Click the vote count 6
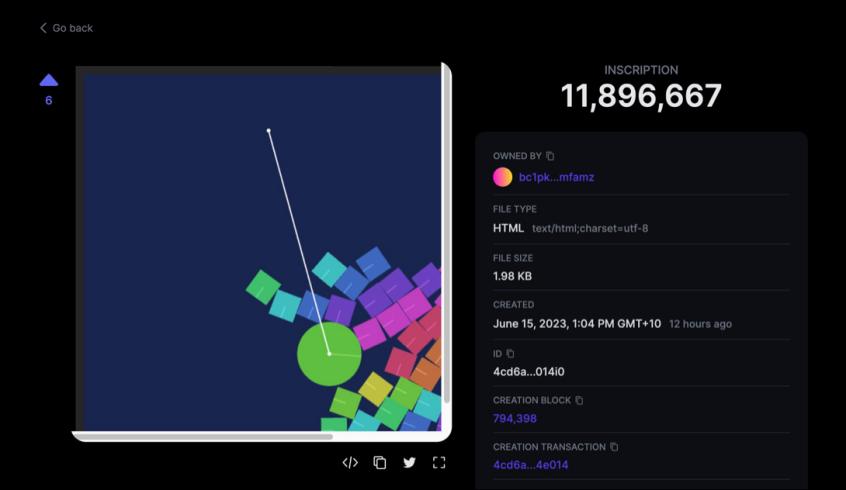 point(48,100)
